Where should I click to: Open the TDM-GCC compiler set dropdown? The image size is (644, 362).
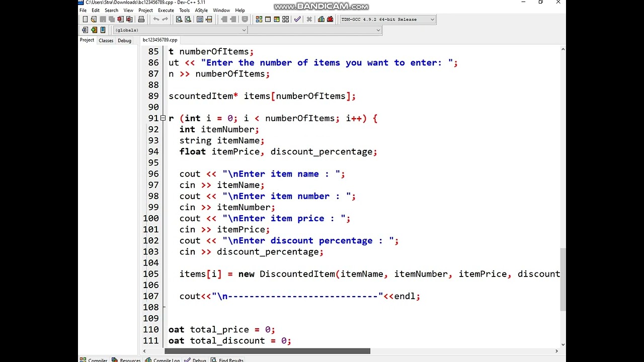(x=432, y=20)
